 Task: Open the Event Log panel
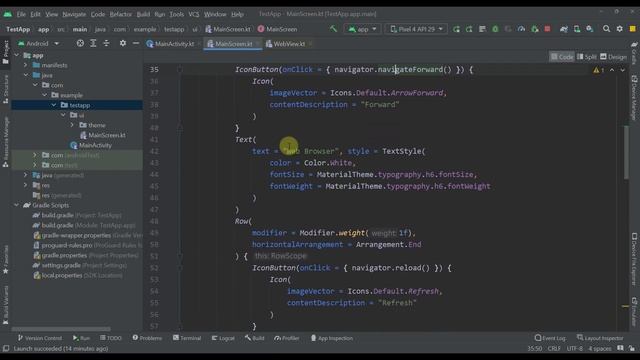pos(550,338)
